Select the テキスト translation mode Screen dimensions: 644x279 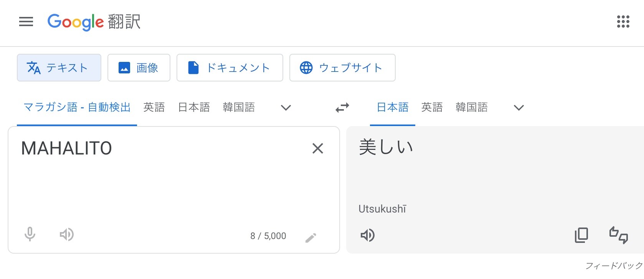click(59, 68)
